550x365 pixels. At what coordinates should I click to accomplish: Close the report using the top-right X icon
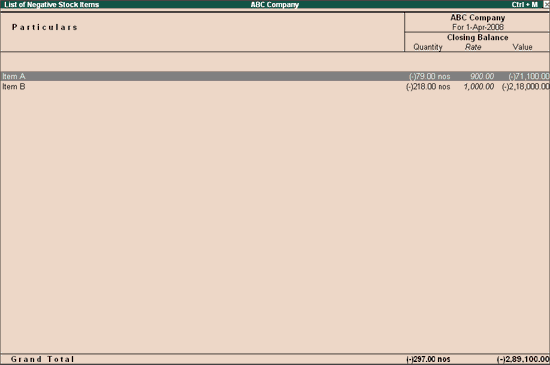[546, 5]
